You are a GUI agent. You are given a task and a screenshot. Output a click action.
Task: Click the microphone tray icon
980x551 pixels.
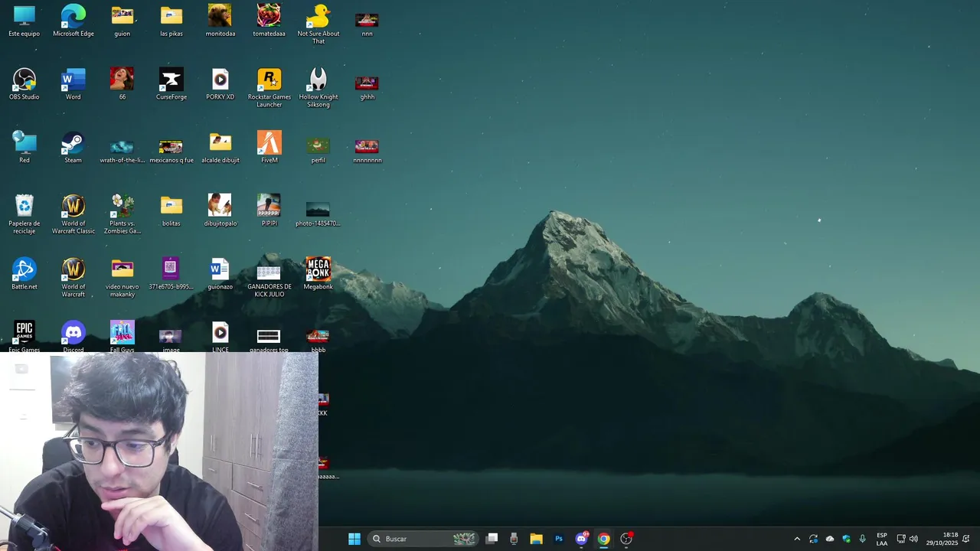point(863,539)
